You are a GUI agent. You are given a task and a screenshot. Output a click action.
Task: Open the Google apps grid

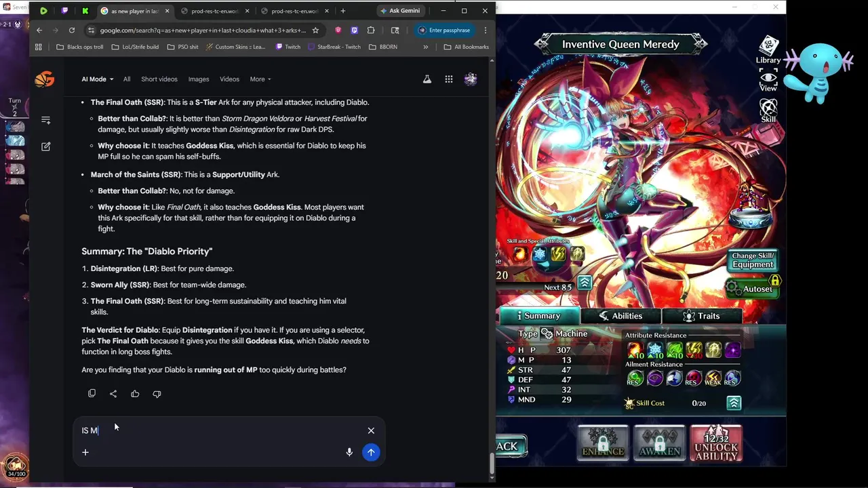point(449,79)
